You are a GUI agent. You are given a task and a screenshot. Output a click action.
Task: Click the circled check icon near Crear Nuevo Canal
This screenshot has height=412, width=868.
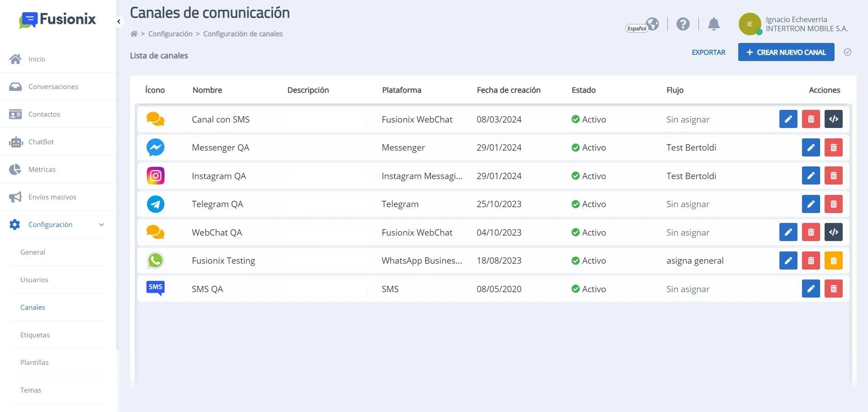[848, 52]
